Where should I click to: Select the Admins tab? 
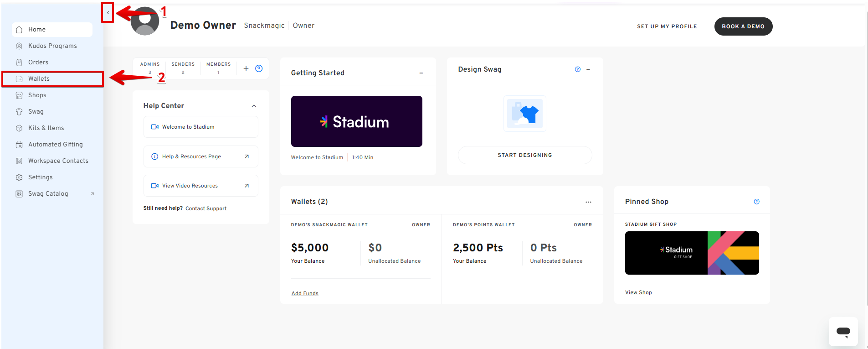[150, 68]
